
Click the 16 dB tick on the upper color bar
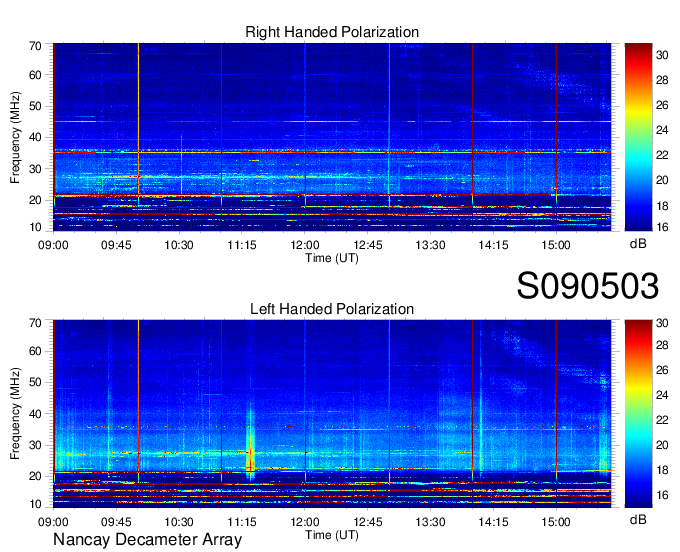pos(662,227)
